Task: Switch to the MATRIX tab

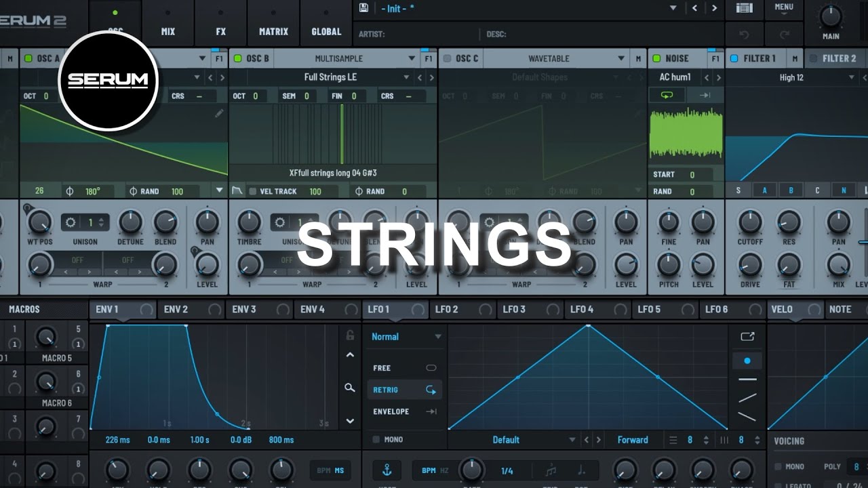Action: tap(274, 23)
